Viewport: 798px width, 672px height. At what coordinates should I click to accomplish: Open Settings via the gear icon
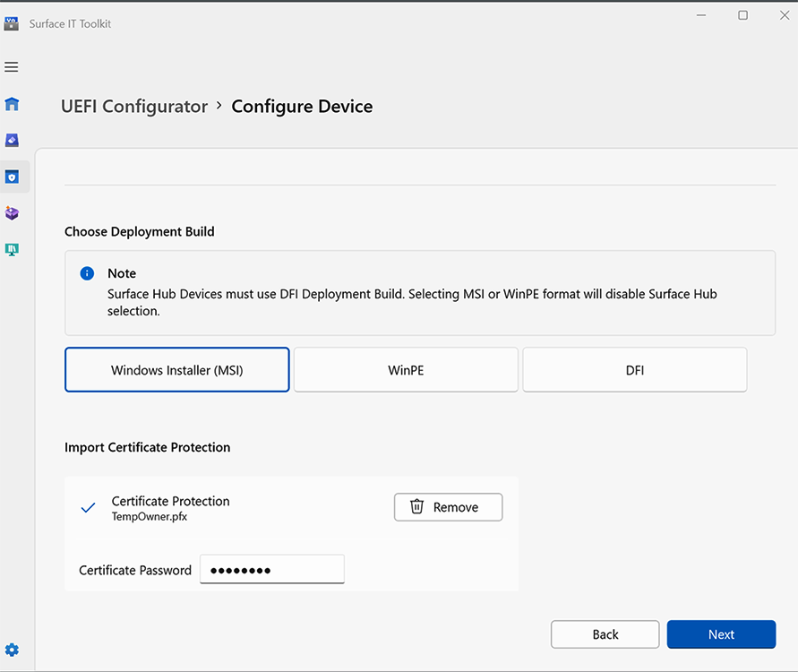pyautogui.click(x=12, y=650)
